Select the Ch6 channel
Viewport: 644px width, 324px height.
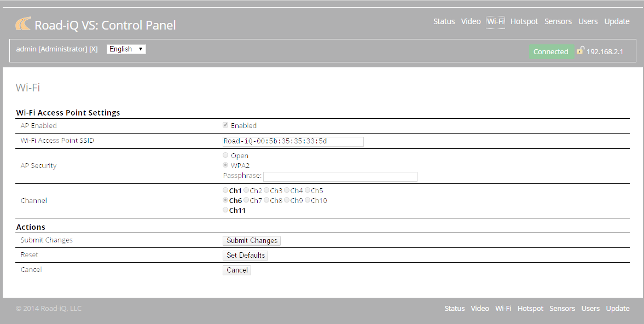tap(225, 200)
